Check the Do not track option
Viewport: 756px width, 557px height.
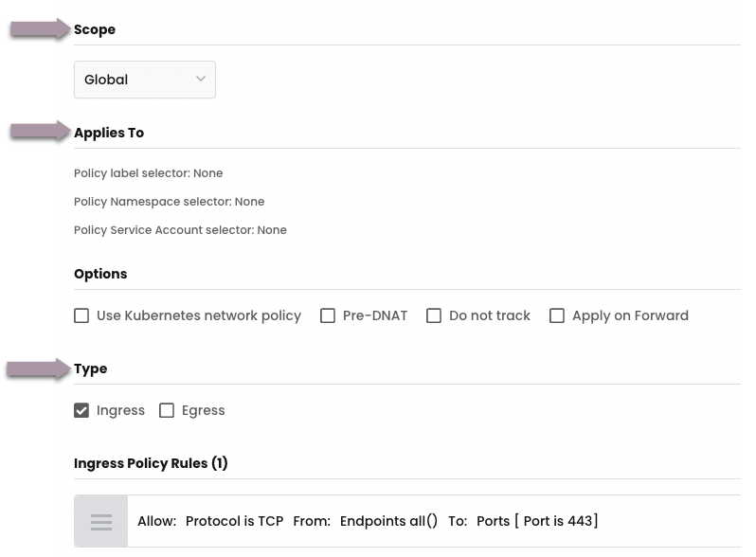pos(434,315)
